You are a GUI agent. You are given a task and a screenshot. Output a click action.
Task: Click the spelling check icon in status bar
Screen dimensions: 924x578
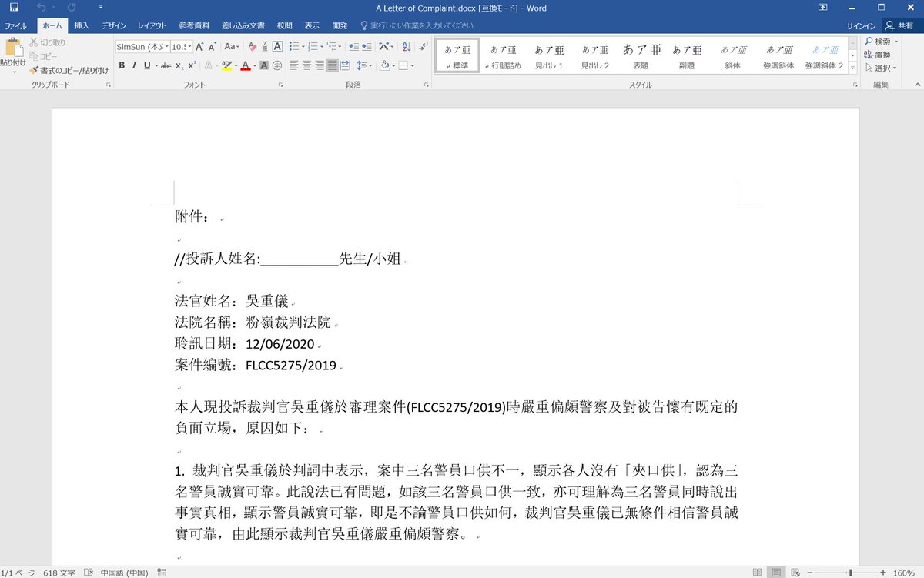(89, 573)
